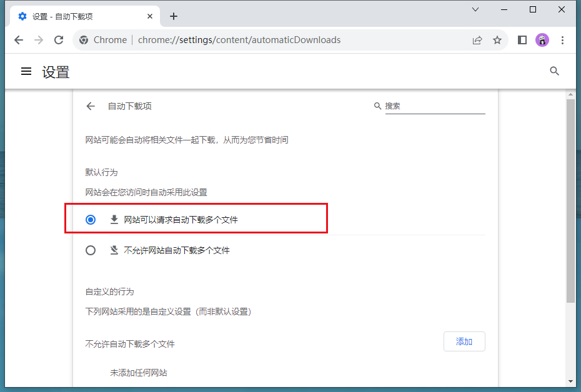Bookmark this page with the star icon

pos(497,40)
